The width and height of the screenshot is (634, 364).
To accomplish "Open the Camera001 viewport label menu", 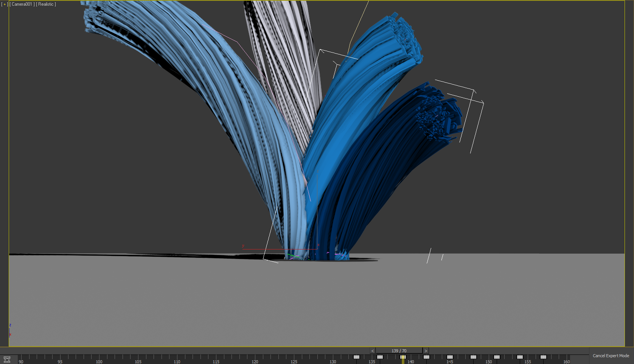I will (x=22, y=4).
